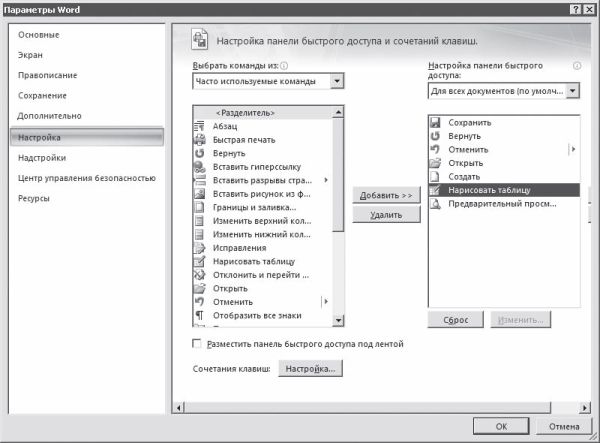Select Нарисовать таблицу in the right list

[x=504, y=190]
